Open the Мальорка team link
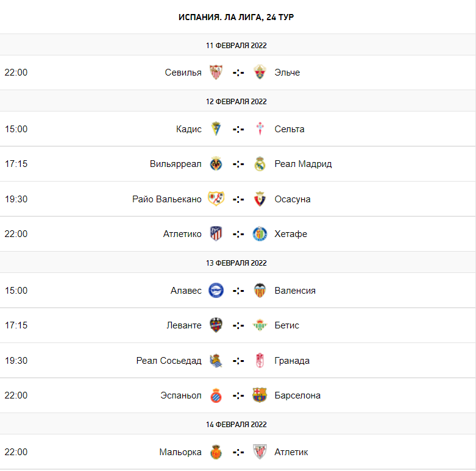This screenshot has height=471, width=476. tap(180, 452)
